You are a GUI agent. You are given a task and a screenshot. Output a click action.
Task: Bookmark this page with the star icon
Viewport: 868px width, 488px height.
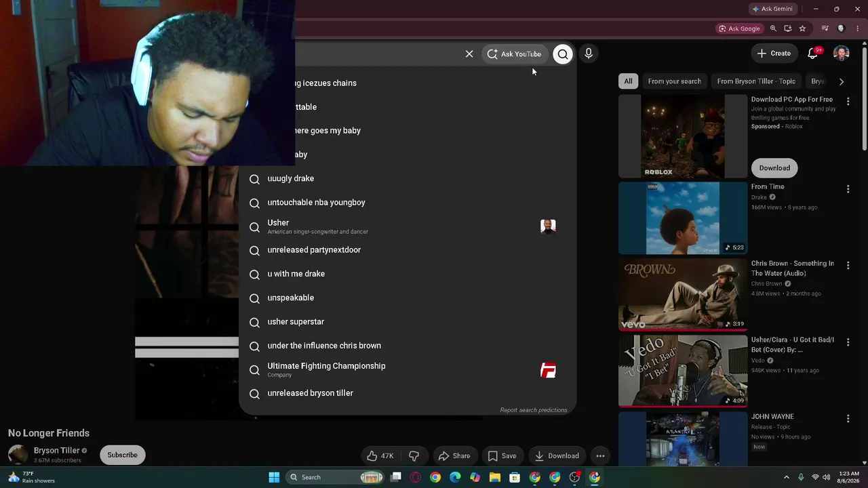(x=803, y=28)
